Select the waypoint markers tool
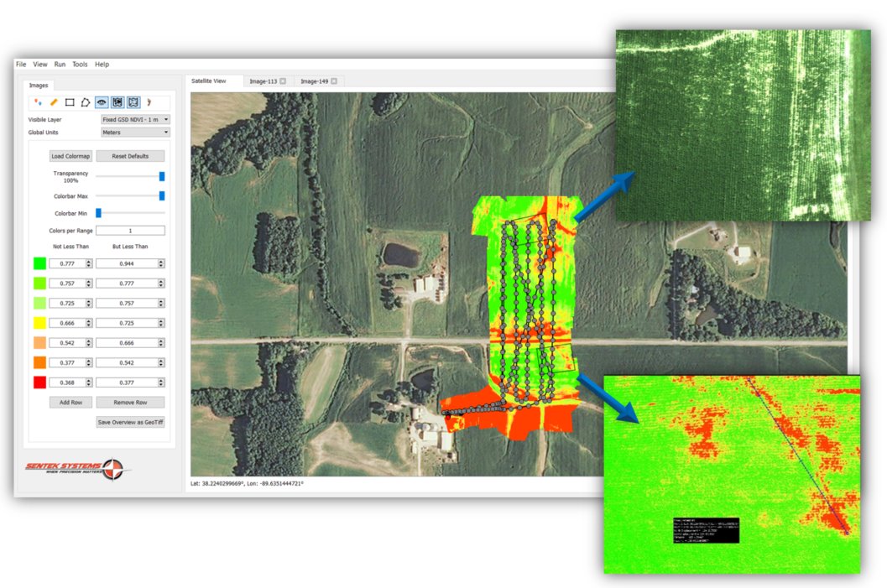 coord(39,102)
